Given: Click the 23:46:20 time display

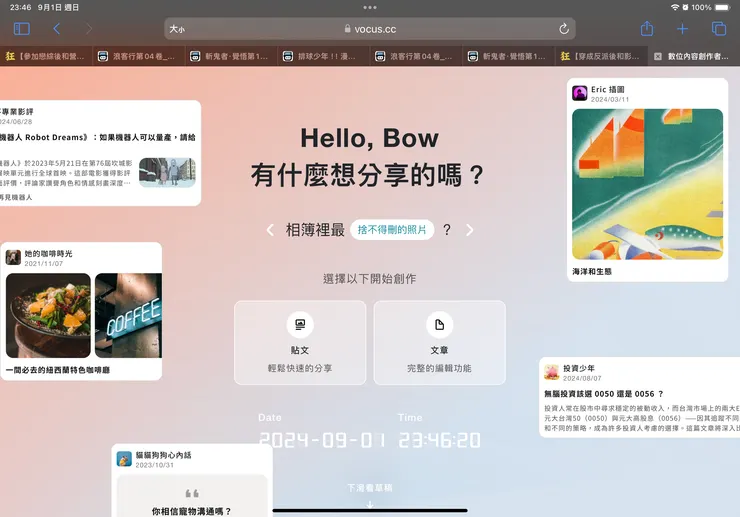Looking at the screenshot, I should pyautogui.click(x=439, y=440).
